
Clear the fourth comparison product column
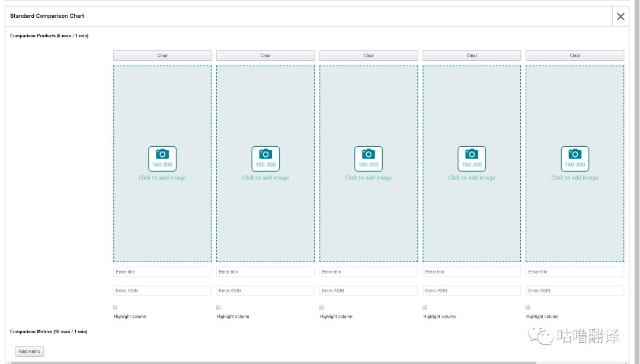[472, 56]
